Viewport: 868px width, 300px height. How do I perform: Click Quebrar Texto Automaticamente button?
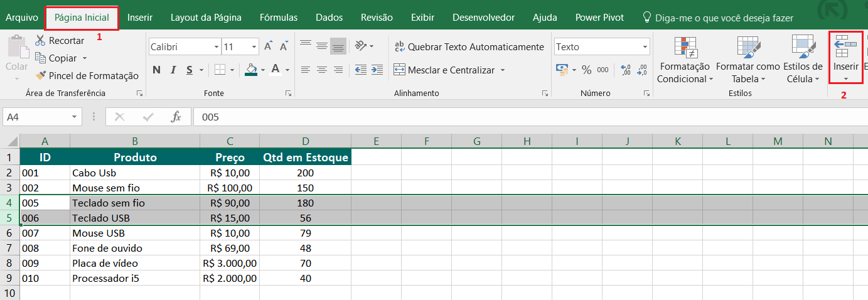(x=469, y=47)
